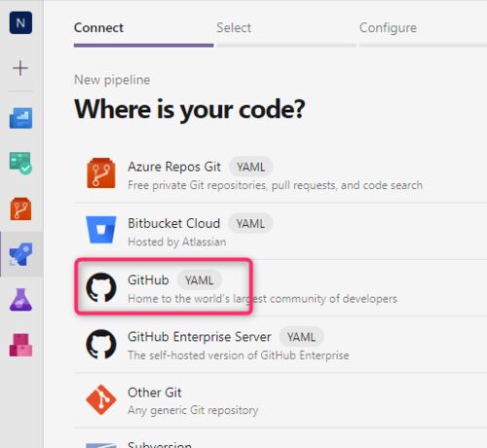Image resolution: width=487 pixels, height=448 pixels.
Task: Choose Other Git as code source
Action: (x=281, y=401)
